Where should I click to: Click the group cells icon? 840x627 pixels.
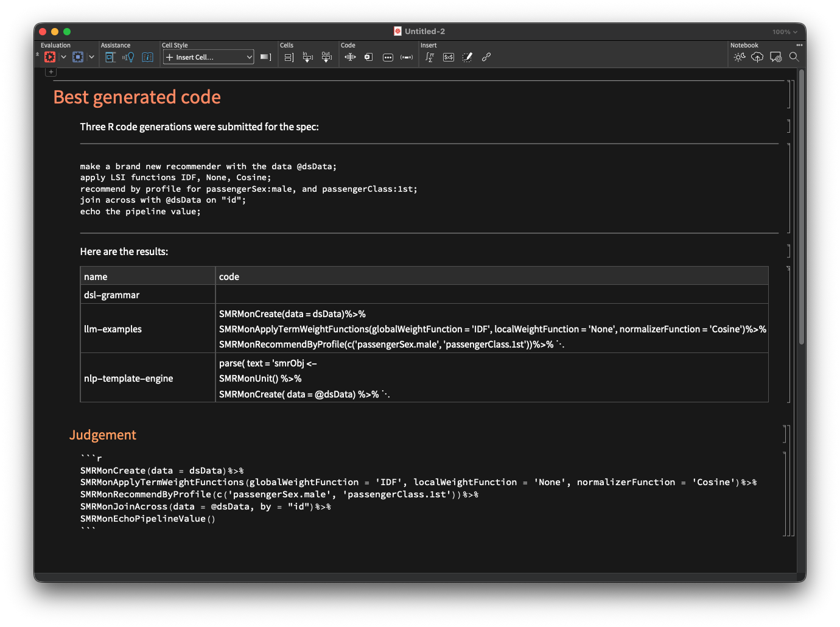(289, 57)
